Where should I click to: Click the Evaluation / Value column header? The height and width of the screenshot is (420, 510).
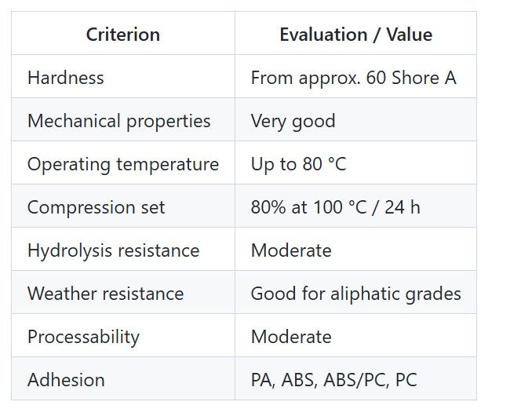[x=355, y=35]
